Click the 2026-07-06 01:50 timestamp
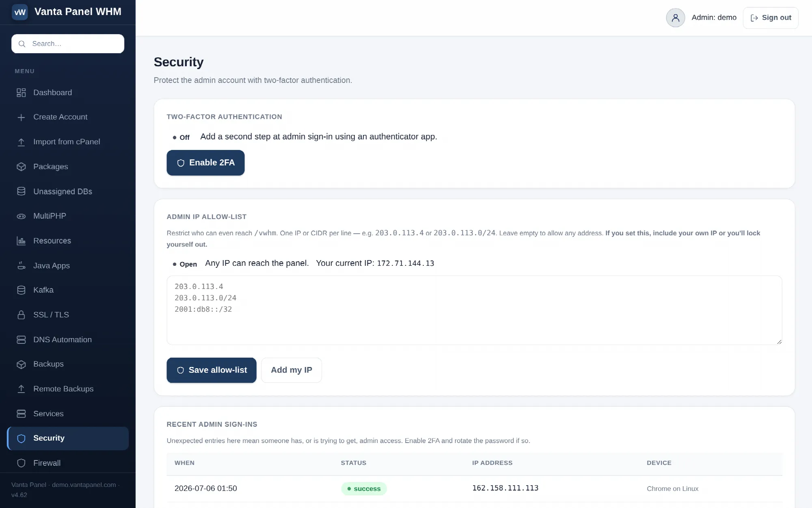This screenshot has height=508, width=812. (206, 488)
